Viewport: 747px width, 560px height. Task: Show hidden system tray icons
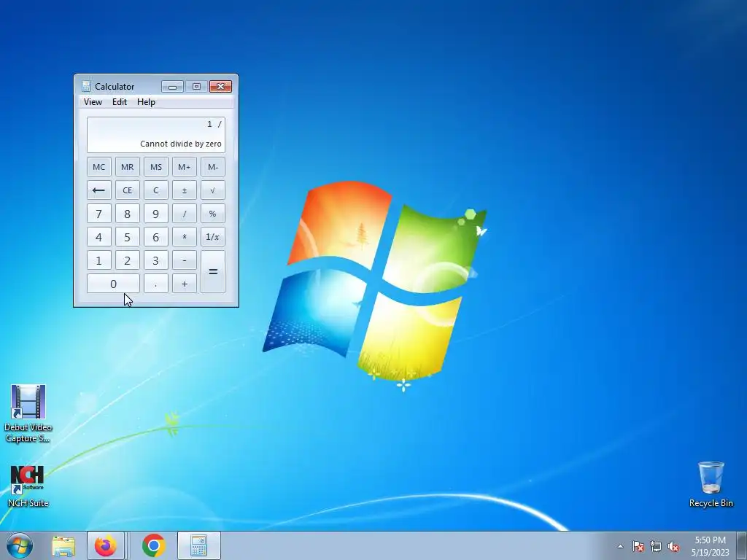click(x=620, y=546)
